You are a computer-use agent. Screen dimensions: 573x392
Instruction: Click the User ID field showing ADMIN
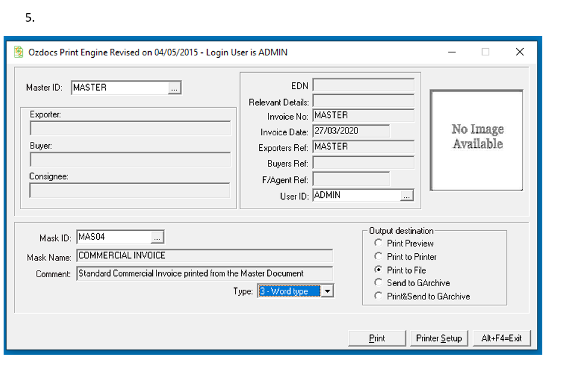356,195
